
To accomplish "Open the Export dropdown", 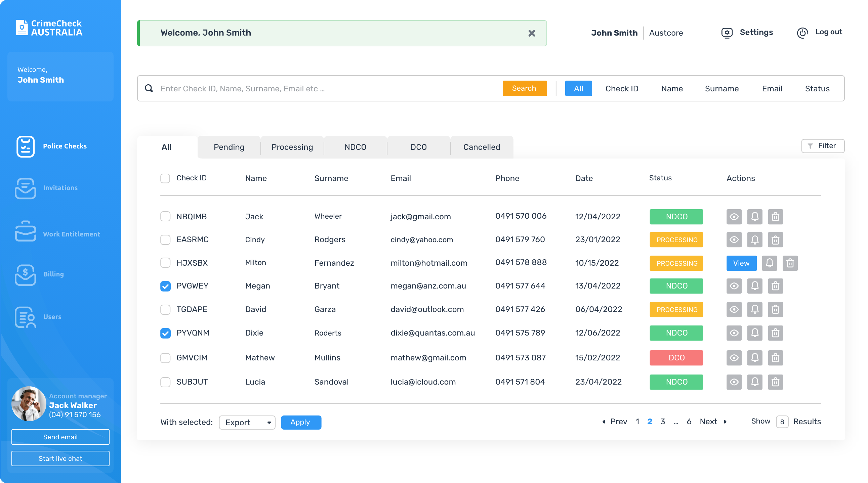I will click(247, 422).
